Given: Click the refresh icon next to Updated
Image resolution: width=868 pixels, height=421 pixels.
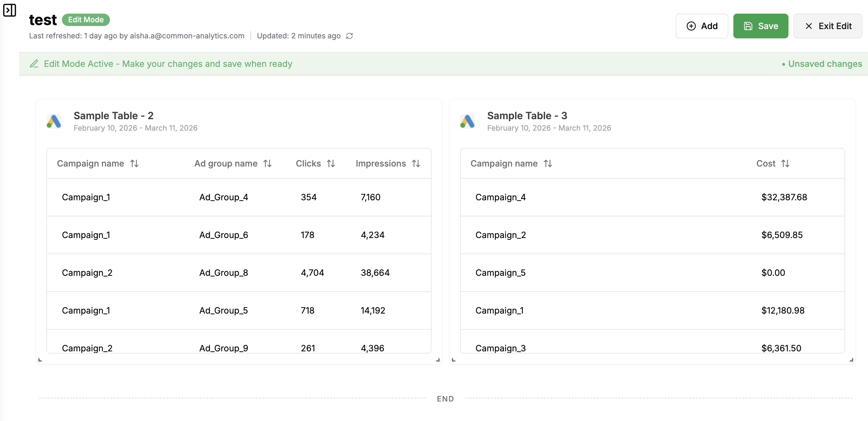Looking at the screenshot, I should pyautogui.click(x=349, y=36).
